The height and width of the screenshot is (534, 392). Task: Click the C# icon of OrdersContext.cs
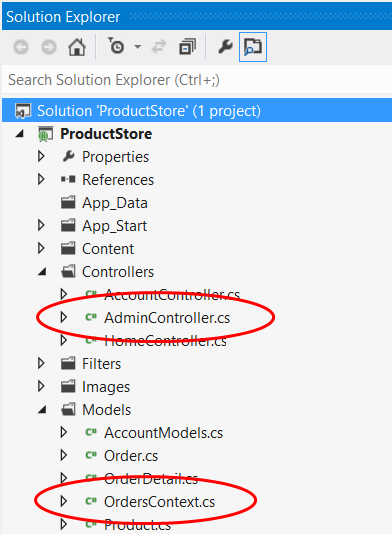point(91,501)
